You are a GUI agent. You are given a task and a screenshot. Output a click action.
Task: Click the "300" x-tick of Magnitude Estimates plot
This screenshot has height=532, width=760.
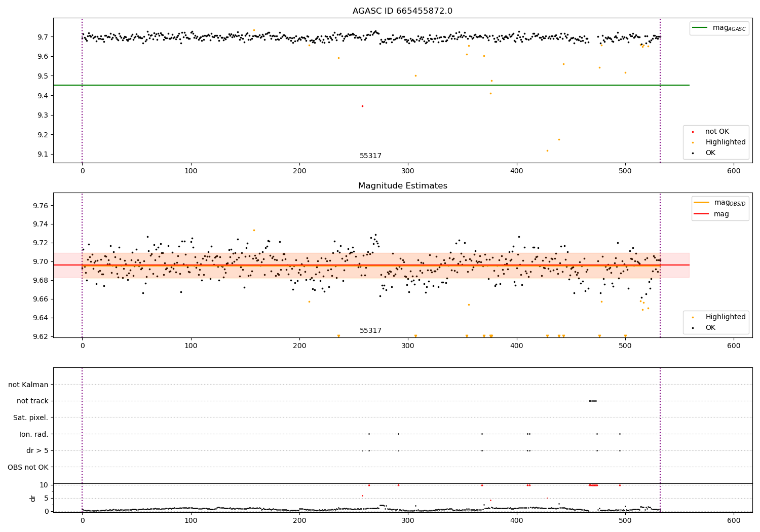coord(408,346)
